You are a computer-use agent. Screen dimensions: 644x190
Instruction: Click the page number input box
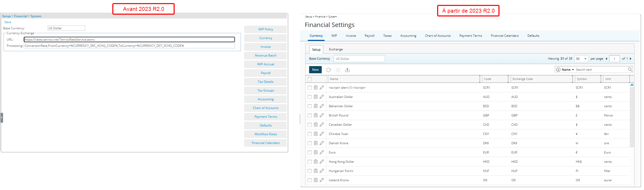[x=614, y=59]
